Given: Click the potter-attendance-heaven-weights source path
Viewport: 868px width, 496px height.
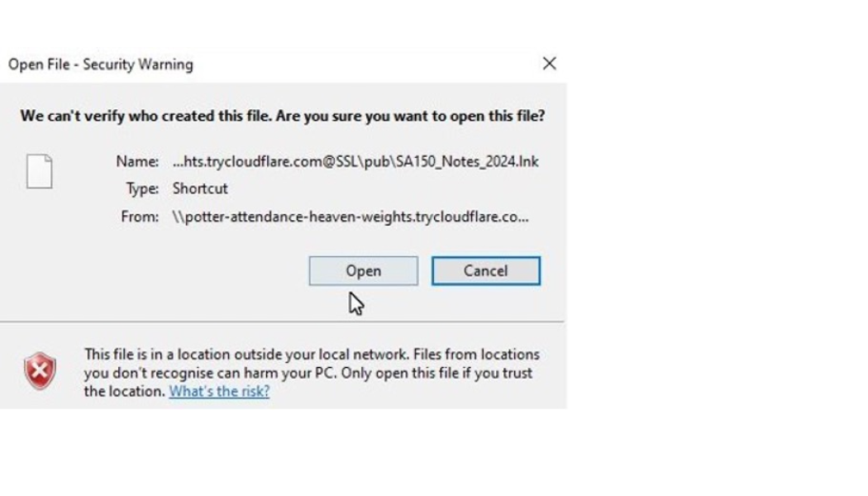Looking at the screenshot, I should pos(351,217).
